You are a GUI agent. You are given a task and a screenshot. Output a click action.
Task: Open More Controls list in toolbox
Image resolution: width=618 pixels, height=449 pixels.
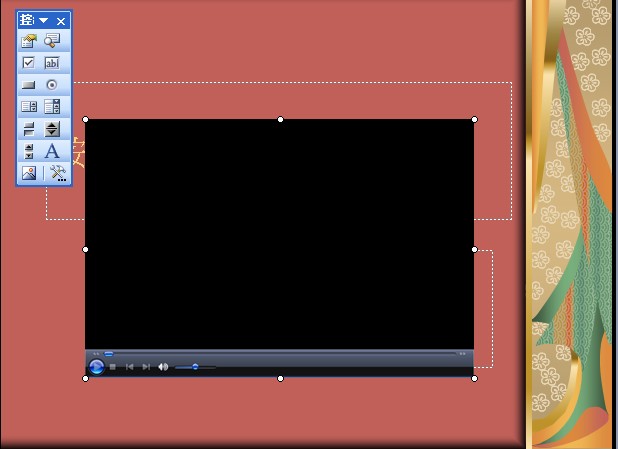[x=57, y=173]
